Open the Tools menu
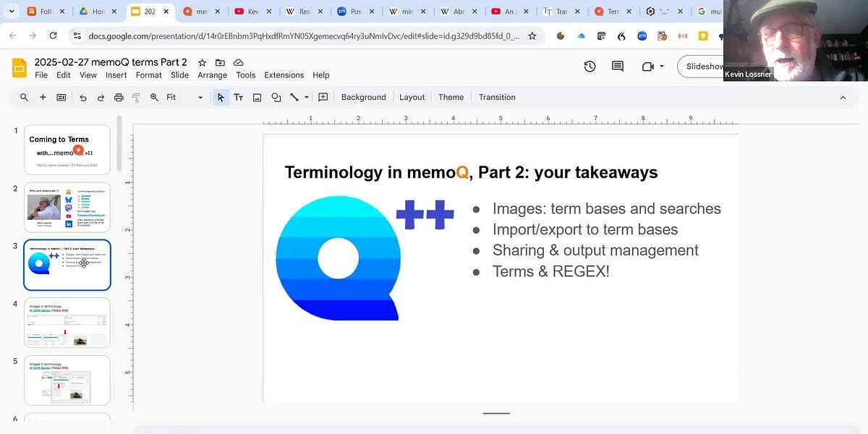This screenshot has width=868, height=434. [246, 75]
